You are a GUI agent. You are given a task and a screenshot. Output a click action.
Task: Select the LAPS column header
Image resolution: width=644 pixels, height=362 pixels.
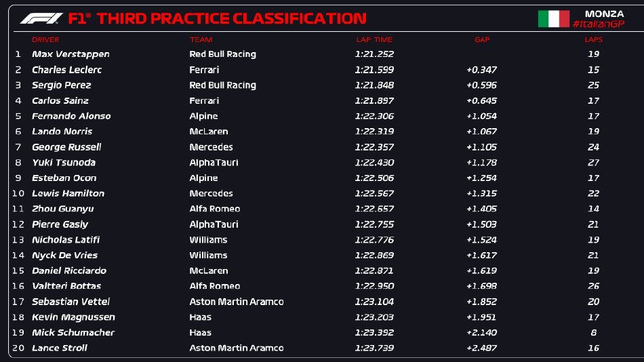pos(594,40)
